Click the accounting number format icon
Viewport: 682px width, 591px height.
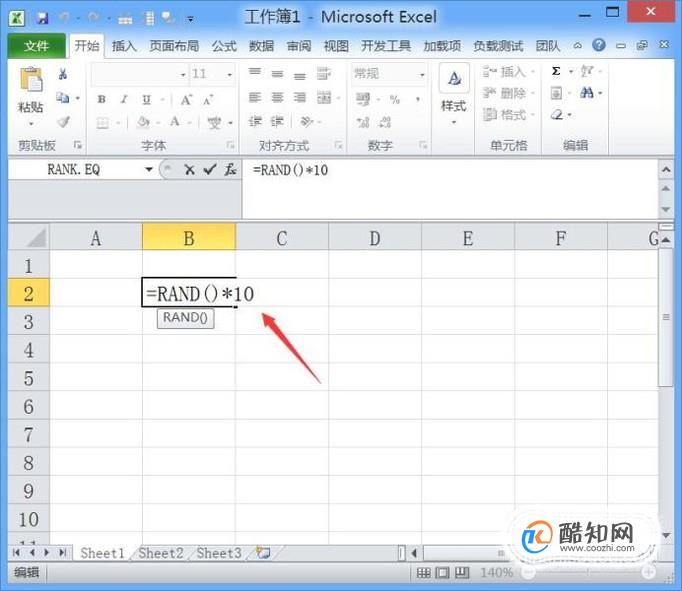pos(363,100)
